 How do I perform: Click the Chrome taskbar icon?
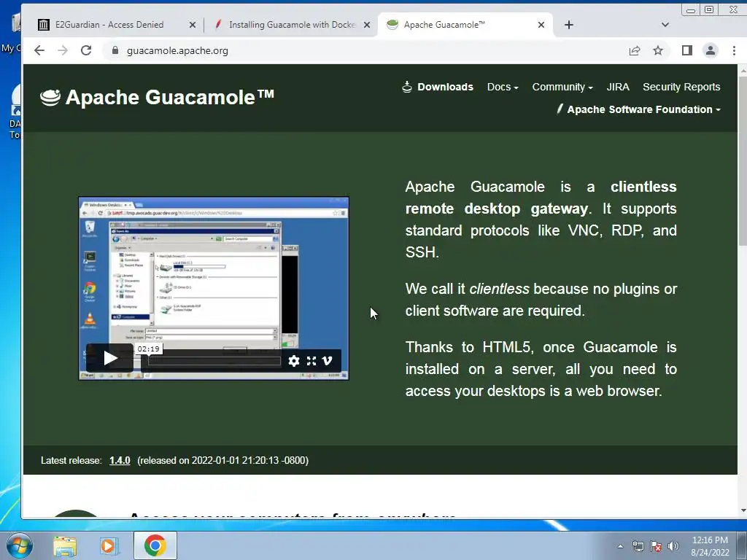click(155, 545)
